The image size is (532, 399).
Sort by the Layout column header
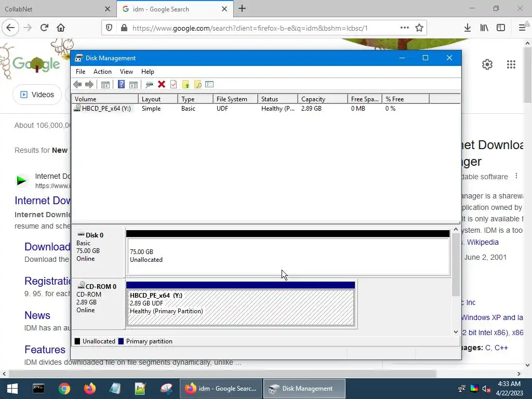(158, 99)
